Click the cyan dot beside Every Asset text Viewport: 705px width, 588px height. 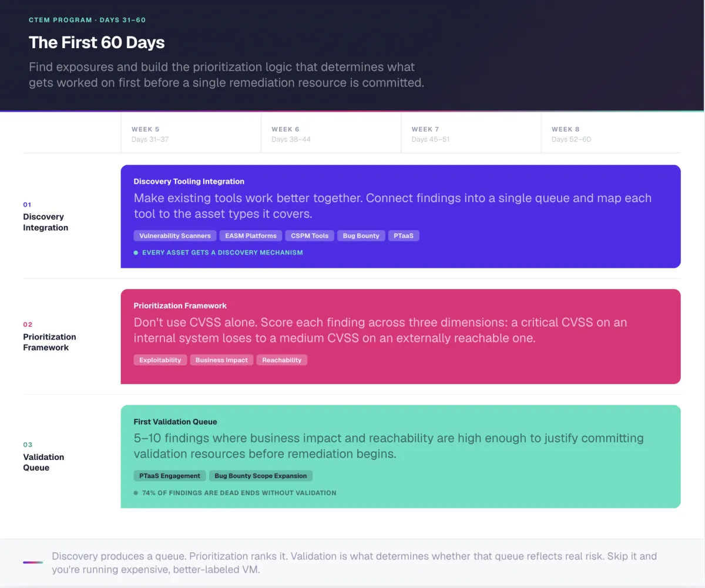[136, 253]
